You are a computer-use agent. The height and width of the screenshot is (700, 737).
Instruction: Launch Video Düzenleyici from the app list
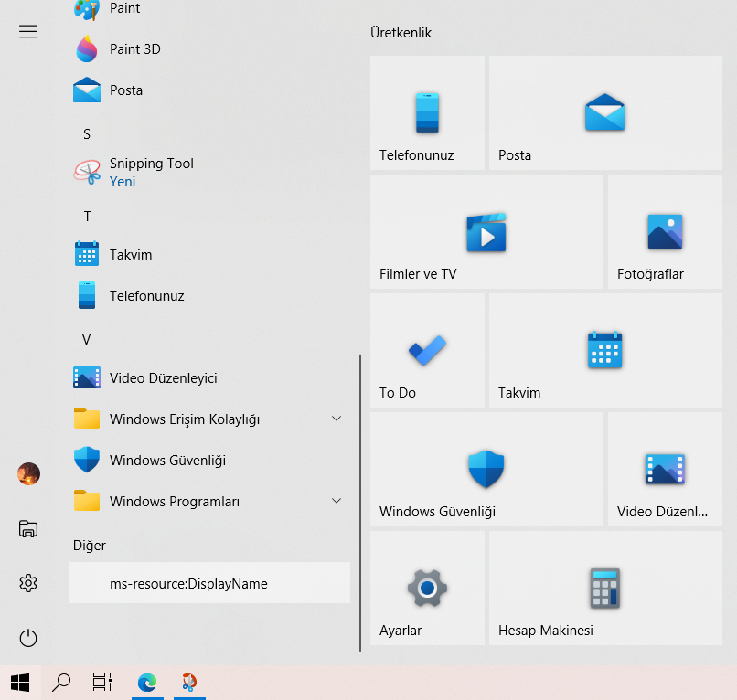[x=209, y=377]
